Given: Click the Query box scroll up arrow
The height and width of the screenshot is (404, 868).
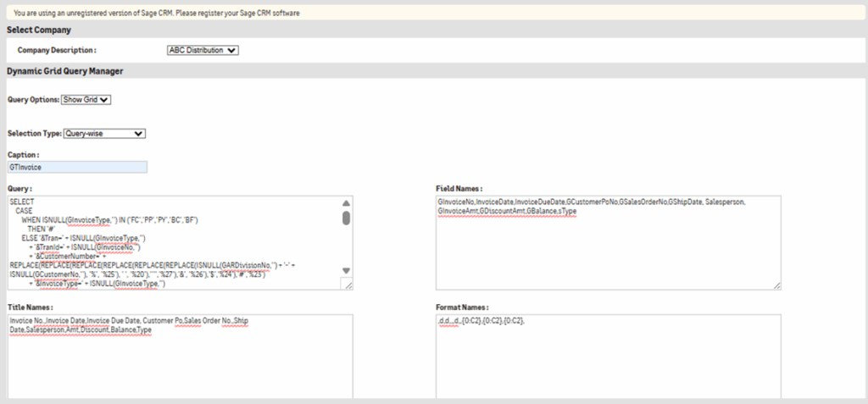Looking at the screenshot, I should [346, 202].
